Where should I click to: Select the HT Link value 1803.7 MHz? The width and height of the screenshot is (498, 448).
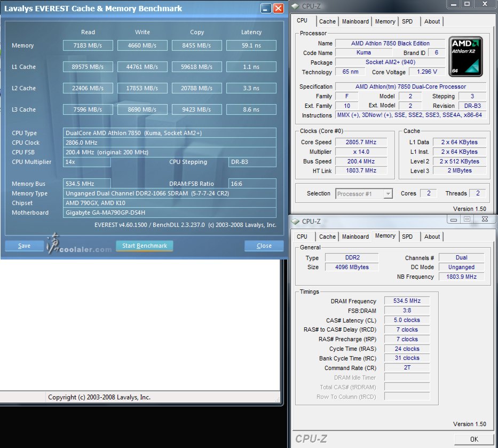(361, 171)
